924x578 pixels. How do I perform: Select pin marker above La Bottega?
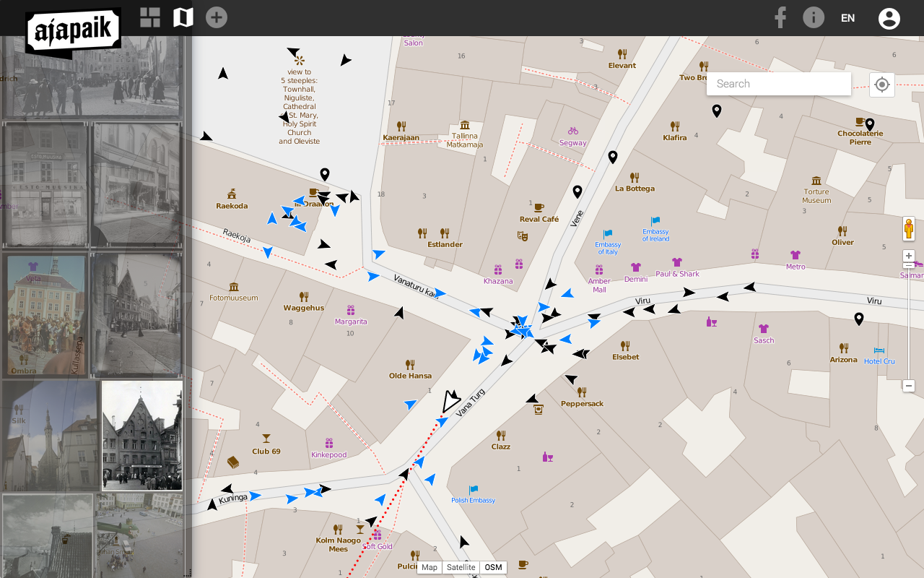pyautogui.click(x=613, y=157)
